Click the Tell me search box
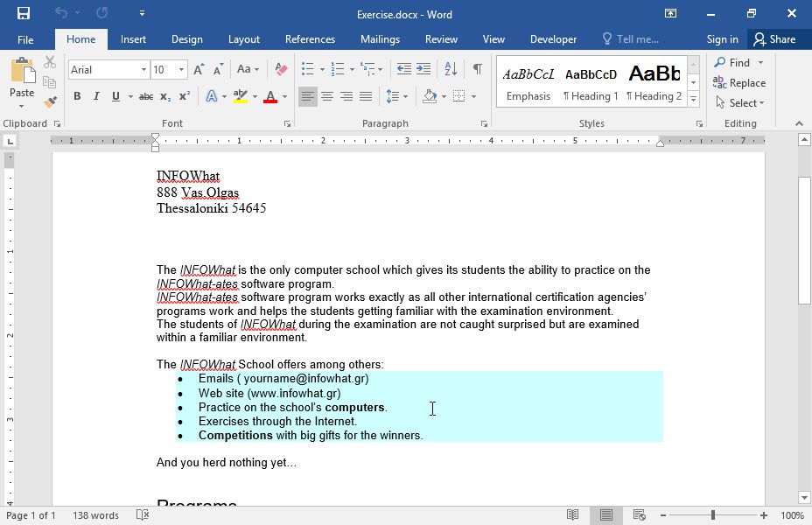 click(631, 39)
